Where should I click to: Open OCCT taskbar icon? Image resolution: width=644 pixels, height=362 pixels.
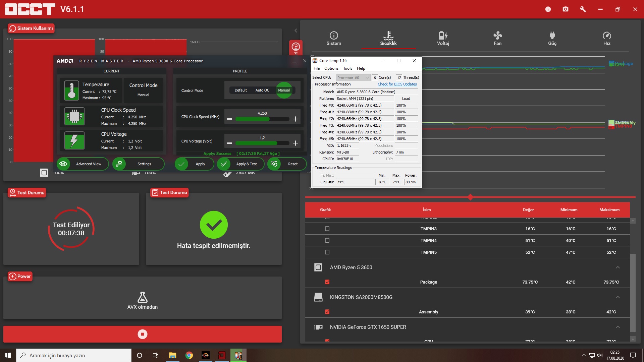point(222,355)
